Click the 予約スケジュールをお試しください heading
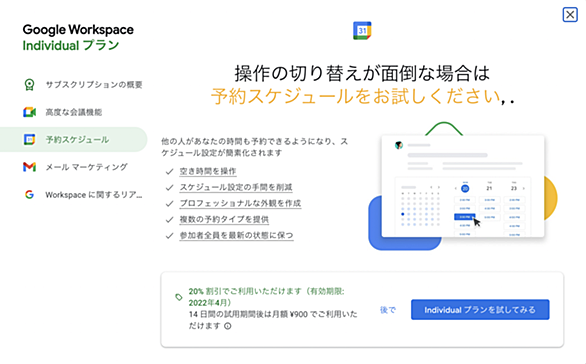 tap(355, 96)
